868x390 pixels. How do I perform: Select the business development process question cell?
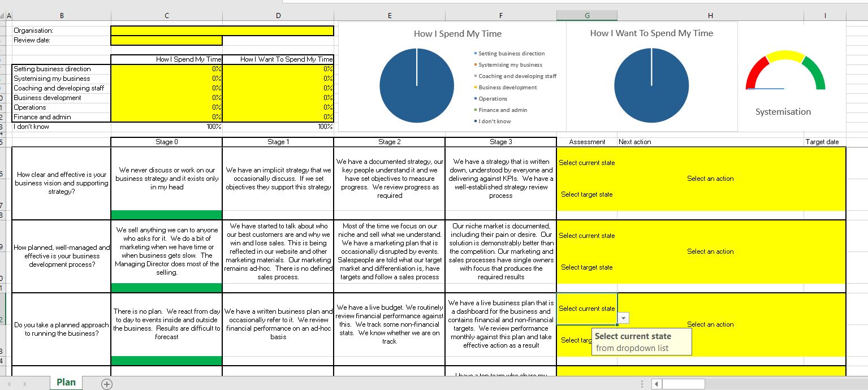click(x=62, y=256)
